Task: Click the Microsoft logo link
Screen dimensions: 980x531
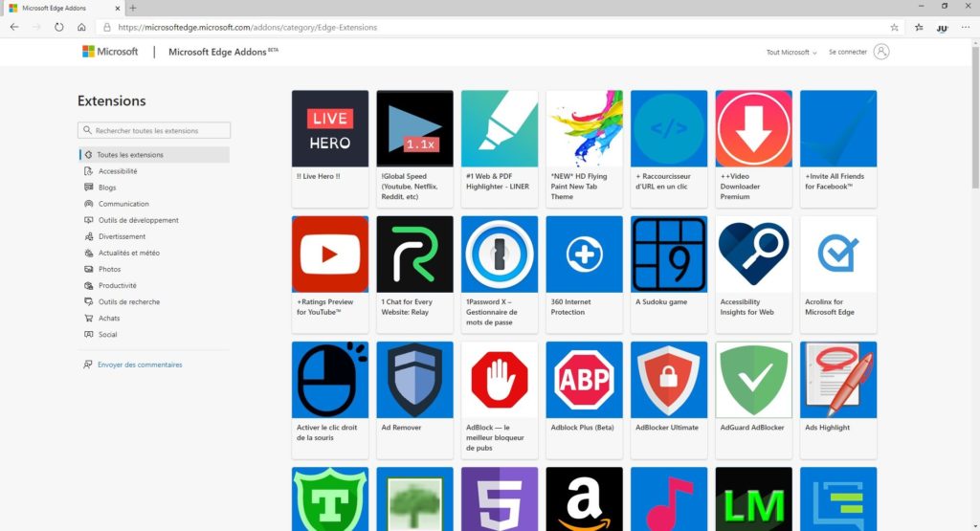Action: click(x=110, y=52)
